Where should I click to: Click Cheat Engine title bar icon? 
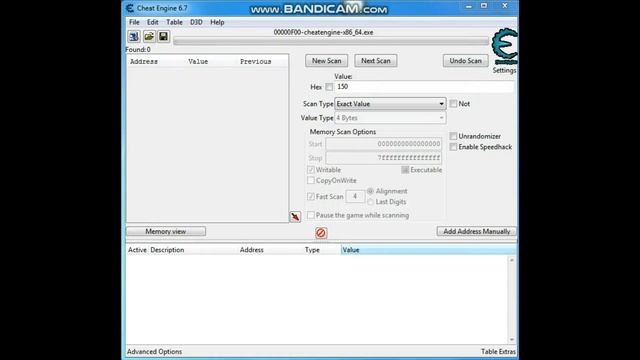130,8
